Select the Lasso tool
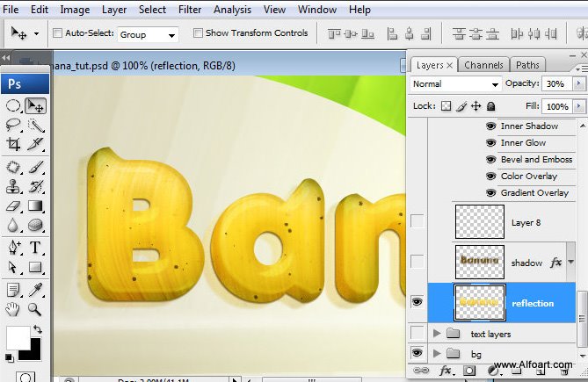The image size is (588, 382). pos(13,125)
